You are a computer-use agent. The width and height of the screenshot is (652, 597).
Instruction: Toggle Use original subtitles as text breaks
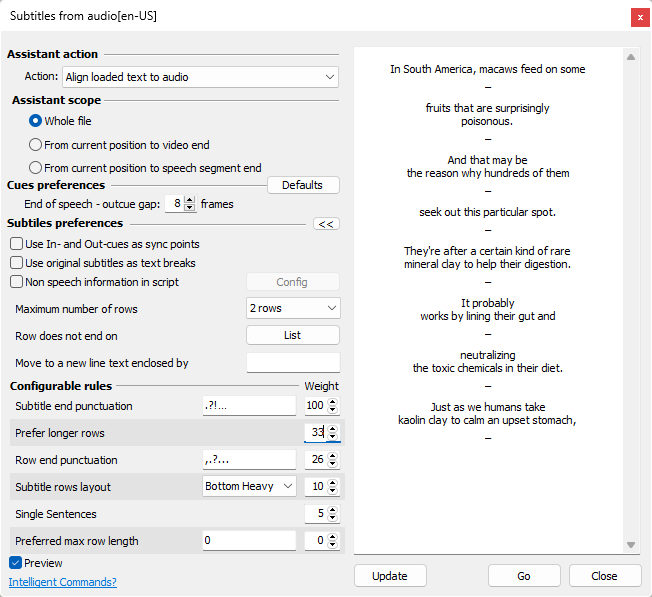pos(17,263)
